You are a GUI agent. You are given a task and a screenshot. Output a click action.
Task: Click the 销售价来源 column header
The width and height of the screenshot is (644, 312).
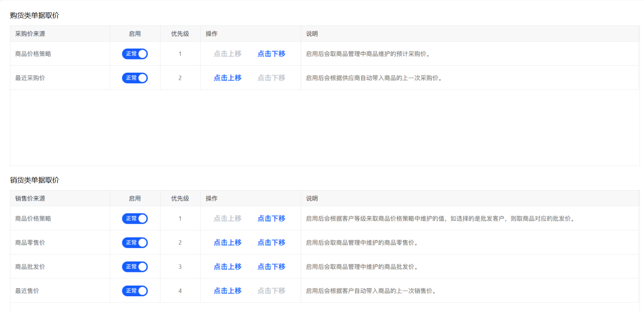[30, 199]
